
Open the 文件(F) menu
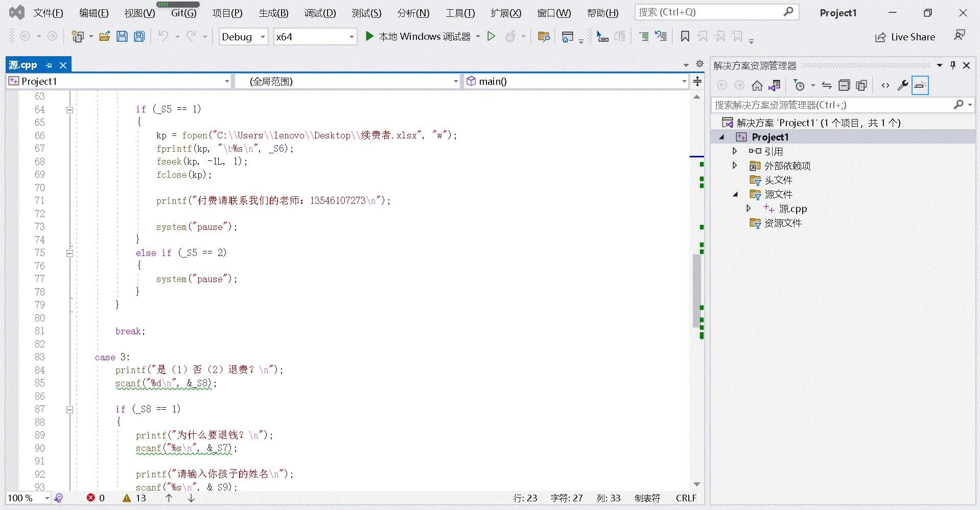pyautogui.click(x=48, y=13)
